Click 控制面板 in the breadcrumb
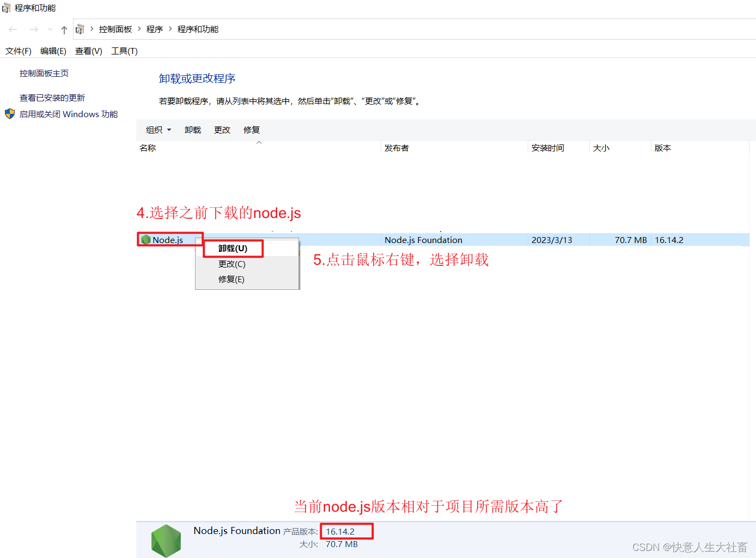 [115, 29]
